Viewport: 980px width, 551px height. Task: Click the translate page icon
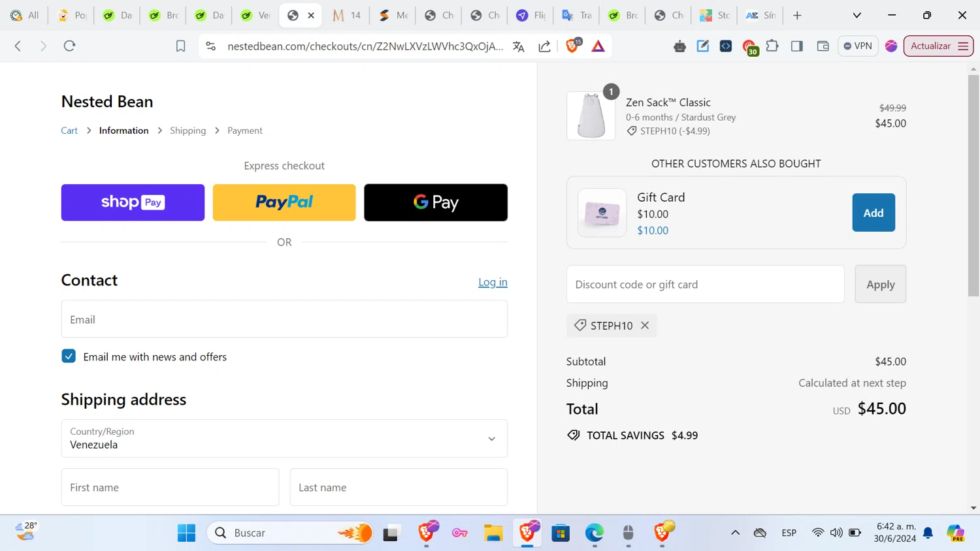pyautogui.click(x=519, y=46)
